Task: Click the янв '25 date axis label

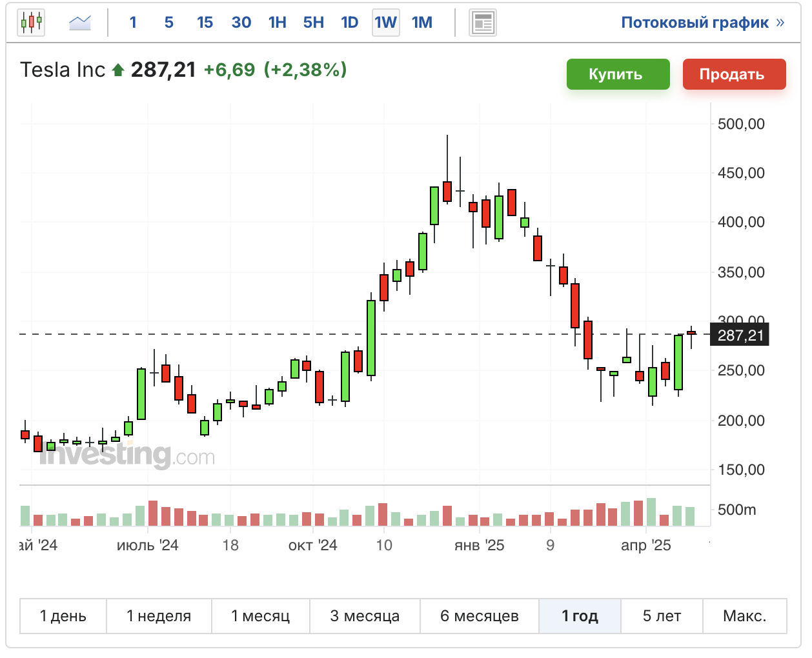Action: [480, 546]
